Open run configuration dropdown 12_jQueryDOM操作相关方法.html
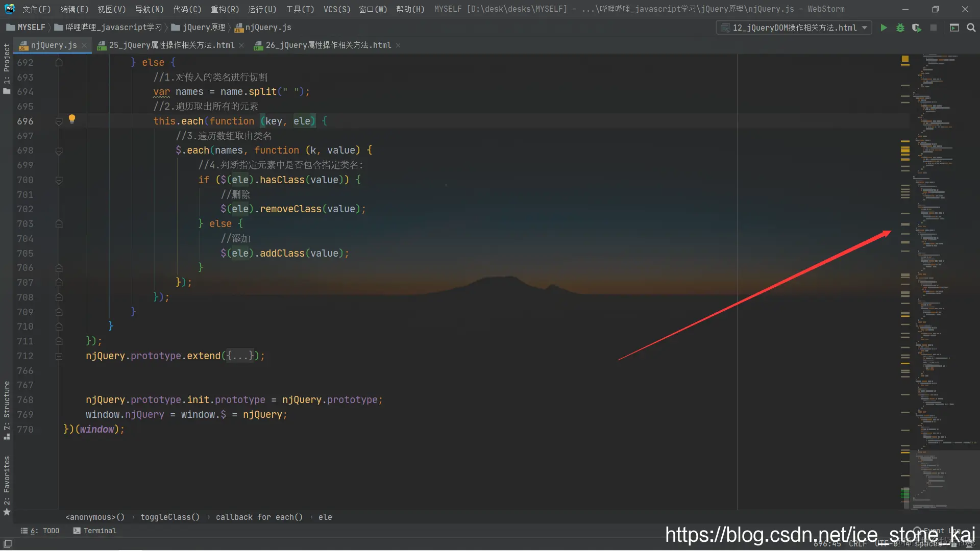The height and width of the screenshot is (551, 980). click(794, 28)
